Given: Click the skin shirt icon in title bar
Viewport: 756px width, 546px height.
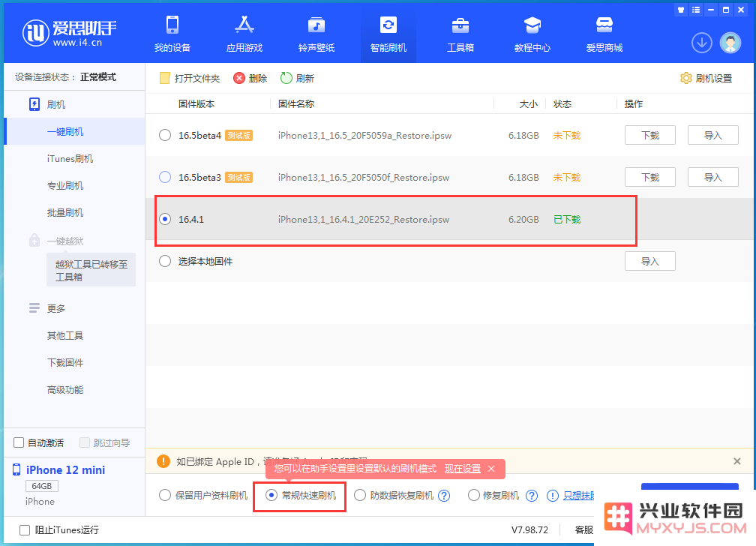Looking at the screenshot, I should [681, 10].
